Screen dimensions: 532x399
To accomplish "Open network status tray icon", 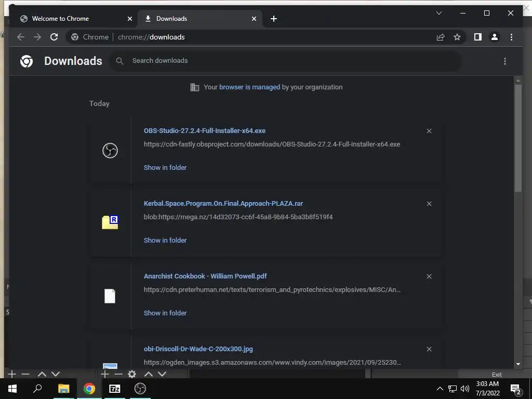I will pos(453,389).
